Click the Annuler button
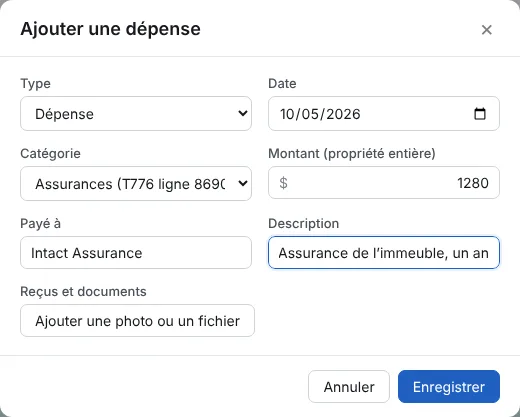The image size is (520, 417). [x=349, y=387]
